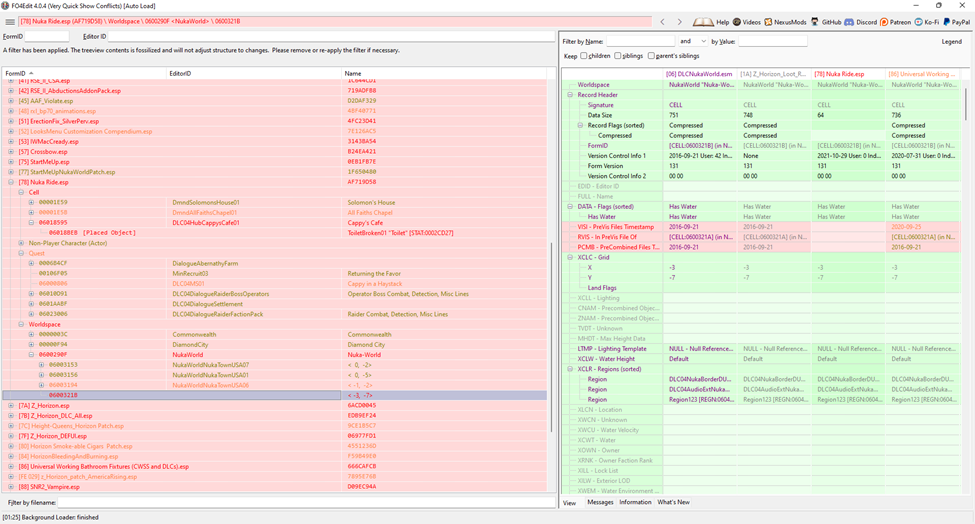Focus the by Value input field
This screenshot has width=975, height=524.
(x=772, y=41)
